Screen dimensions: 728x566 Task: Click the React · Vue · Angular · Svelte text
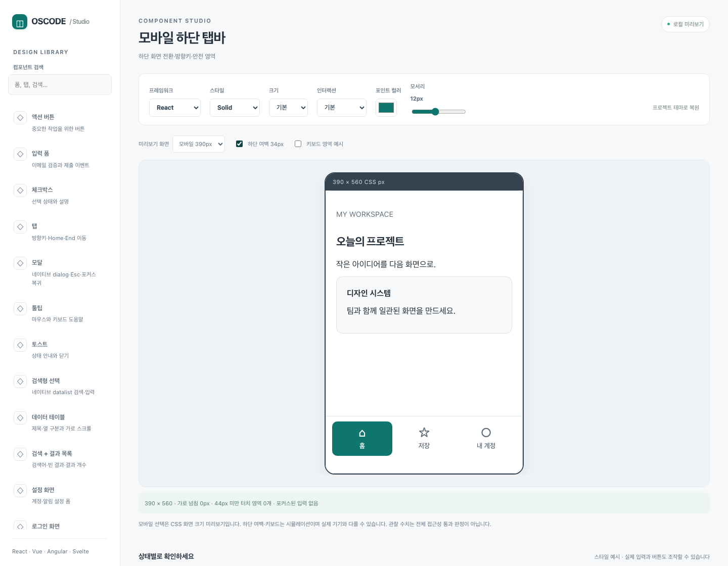pyautogui.click(x=51, y=551)
